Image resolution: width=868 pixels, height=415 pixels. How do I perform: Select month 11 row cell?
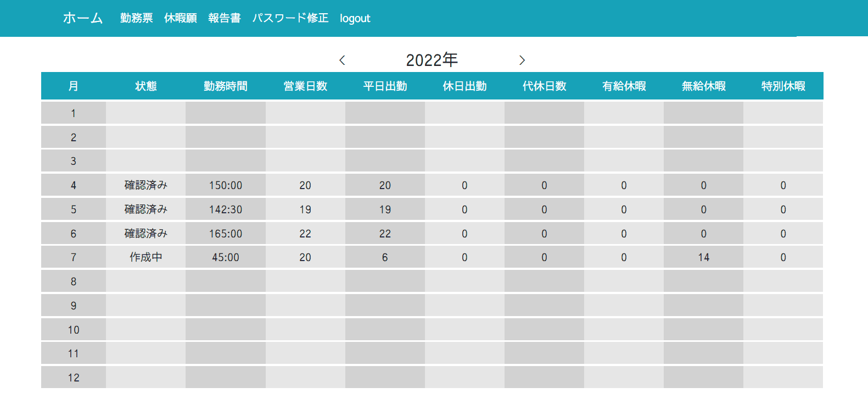click(74, 353)
